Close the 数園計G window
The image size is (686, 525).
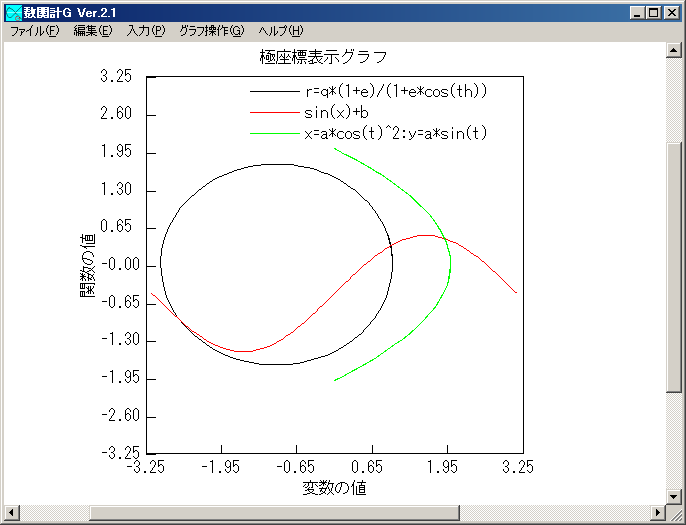point(672,13)
